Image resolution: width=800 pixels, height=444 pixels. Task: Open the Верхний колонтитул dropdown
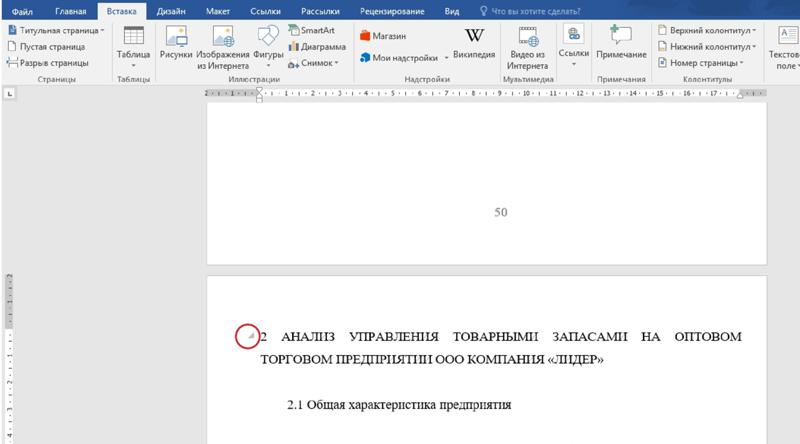pyautogui.click(x=707, y=30)
